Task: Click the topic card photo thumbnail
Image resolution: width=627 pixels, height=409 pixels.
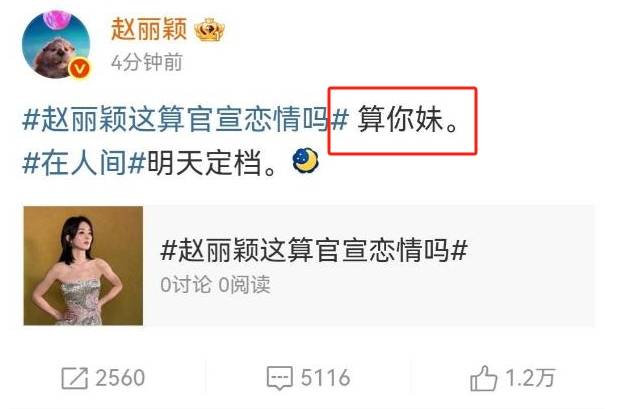Action: pos(83,265)
